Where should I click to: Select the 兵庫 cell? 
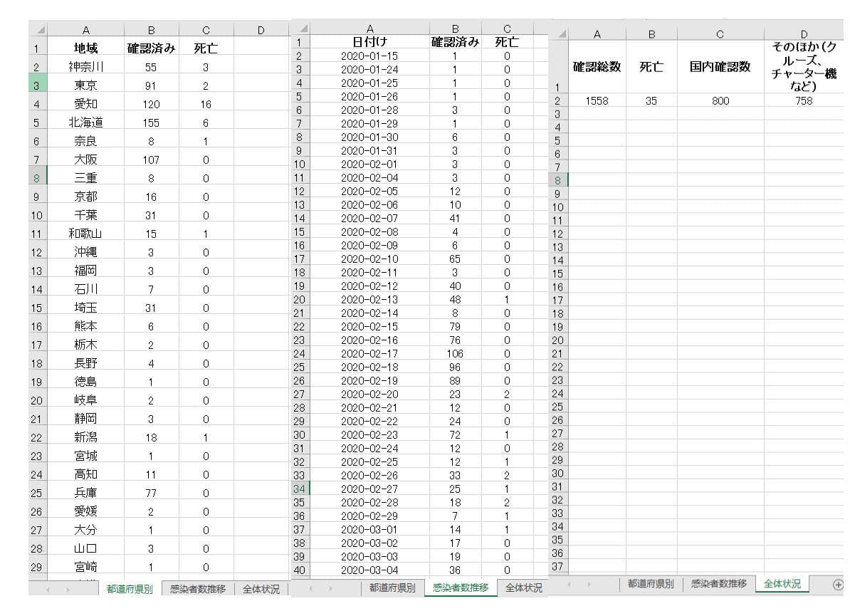85,493
